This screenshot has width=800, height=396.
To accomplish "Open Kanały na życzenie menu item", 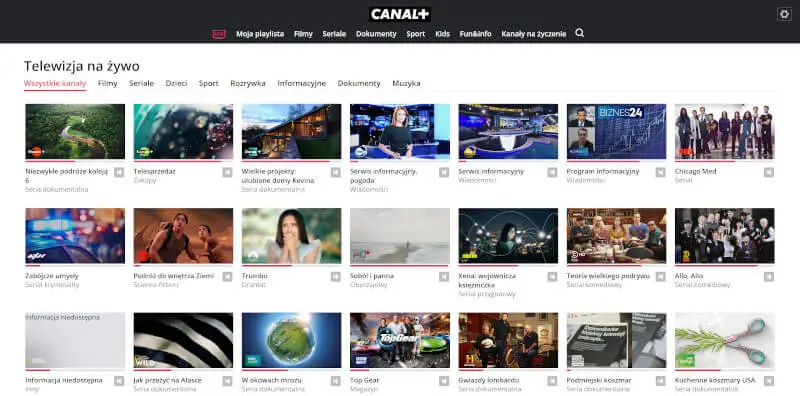I will coord(534,34).
